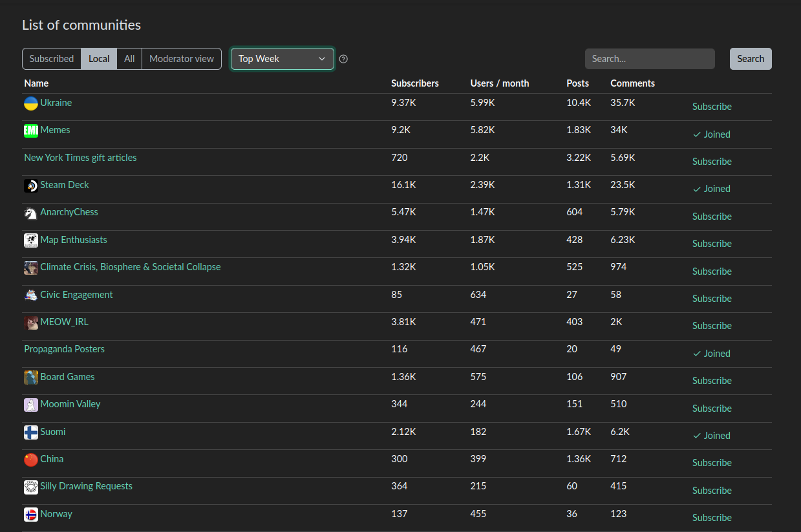Toggle Joined status for Suomi

tap(711, 436)
